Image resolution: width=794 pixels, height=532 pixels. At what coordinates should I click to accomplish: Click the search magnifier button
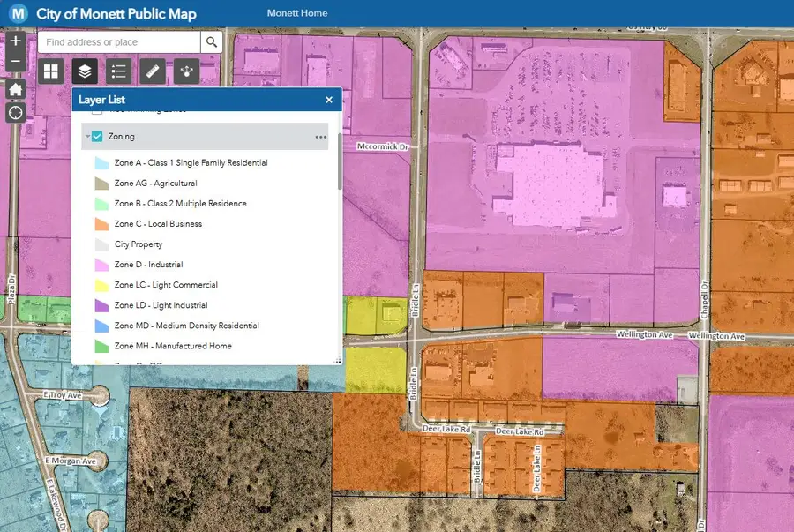point(211,42)
